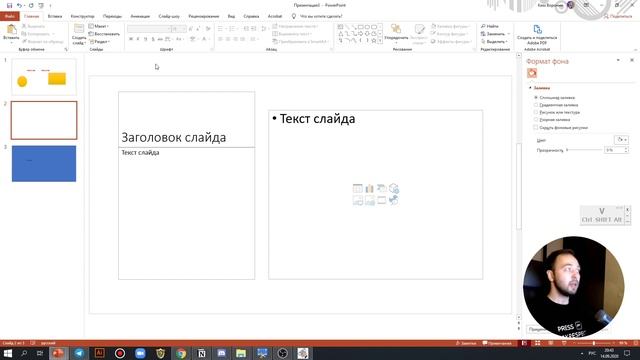Click the New Slide (Создать слайд) icon

point(79,29)
